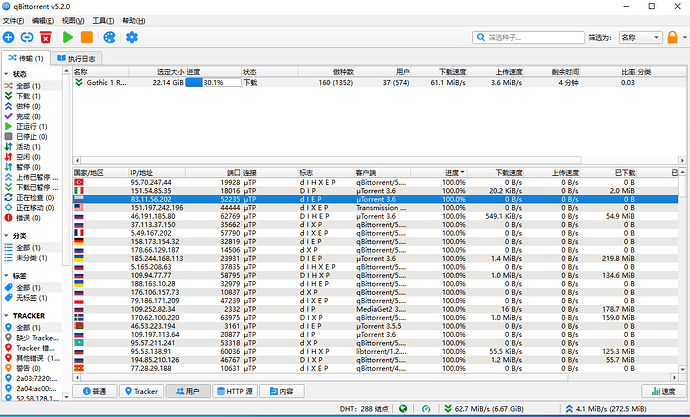Screen dimensions: 690x417
Task: Select the 警告 (0) tracker filter
Action: [x=28, y=368]
